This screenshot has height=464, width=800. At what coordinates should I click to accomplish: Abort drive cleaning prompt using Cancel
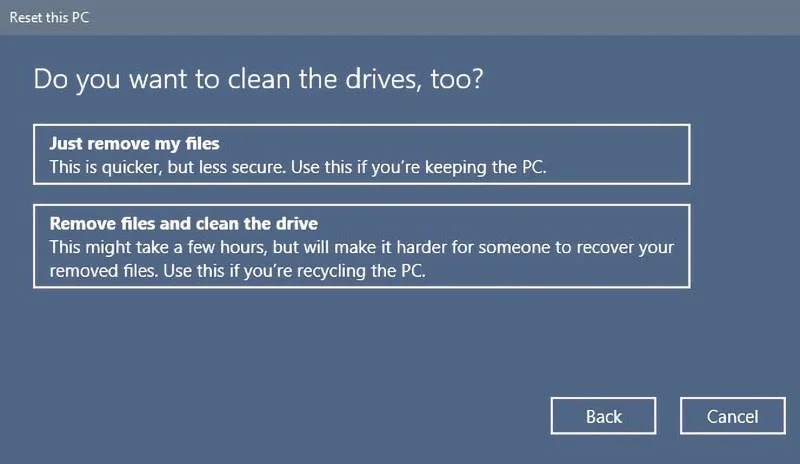[733, 416]
